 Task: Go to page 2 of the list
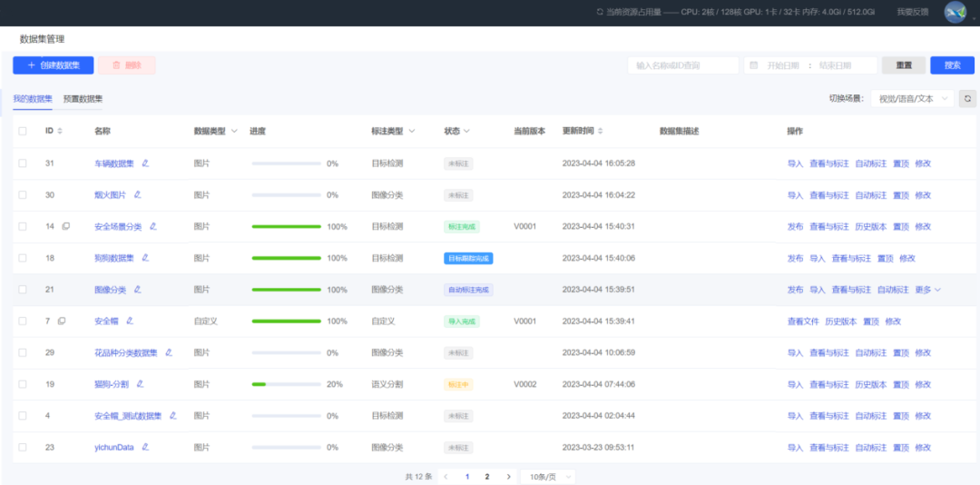(x=487, y=477)
